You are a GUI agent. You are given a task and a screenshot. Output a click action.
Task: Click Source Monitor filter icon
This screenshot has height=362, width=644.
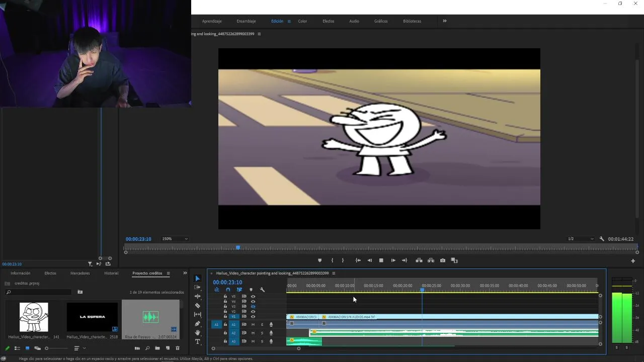90,264
